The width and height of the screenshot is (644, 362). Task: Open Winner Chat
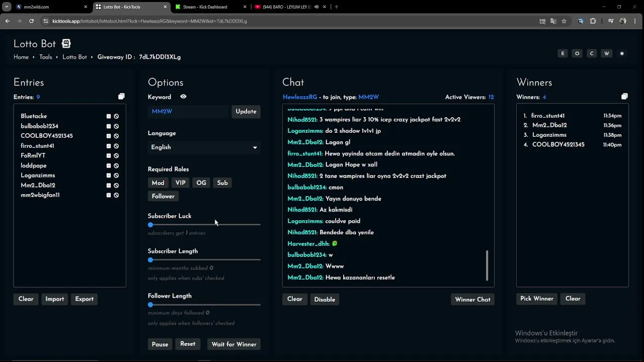472,300
